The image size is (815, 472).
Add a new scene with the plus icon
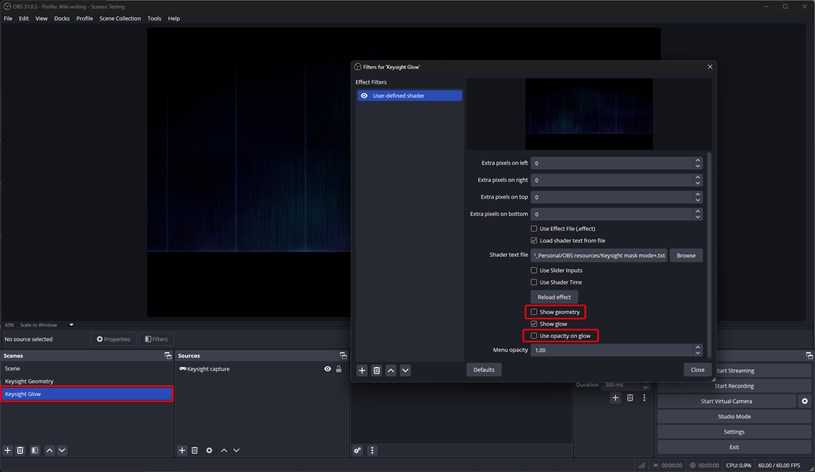tap(8, 450)
